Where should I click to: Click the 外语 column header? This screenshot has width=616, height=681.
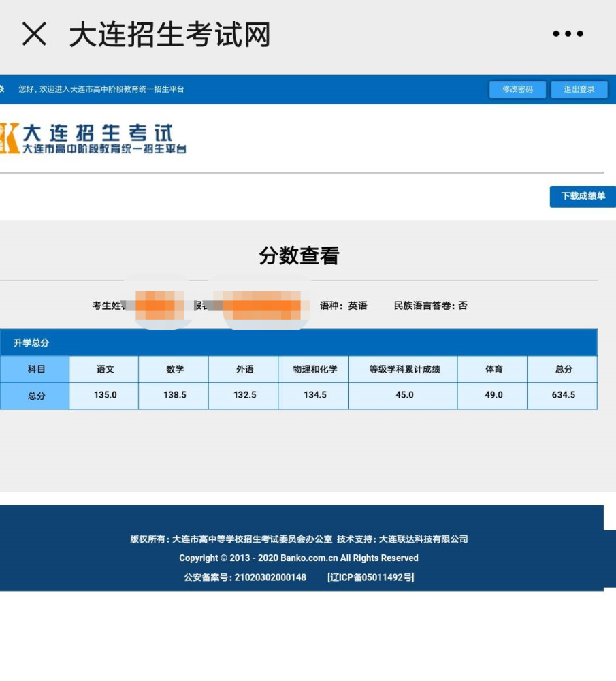click(x=244, y=369)
